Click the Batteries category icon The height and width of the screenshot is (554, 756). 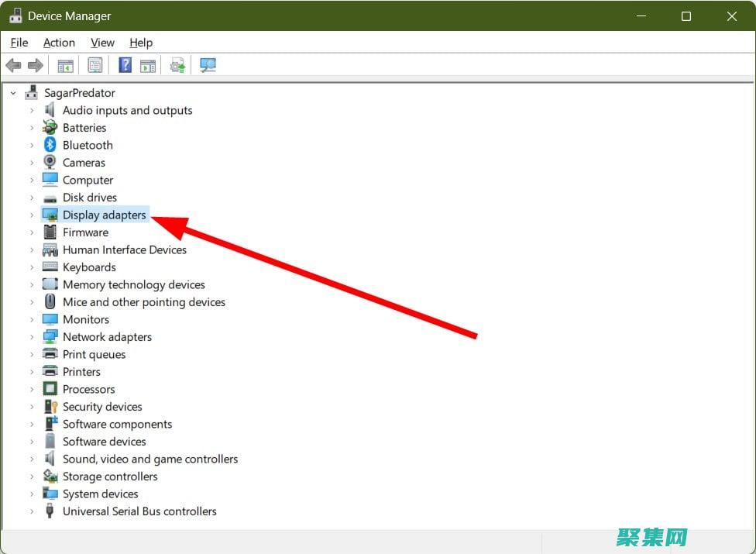(x=50, y=128)
